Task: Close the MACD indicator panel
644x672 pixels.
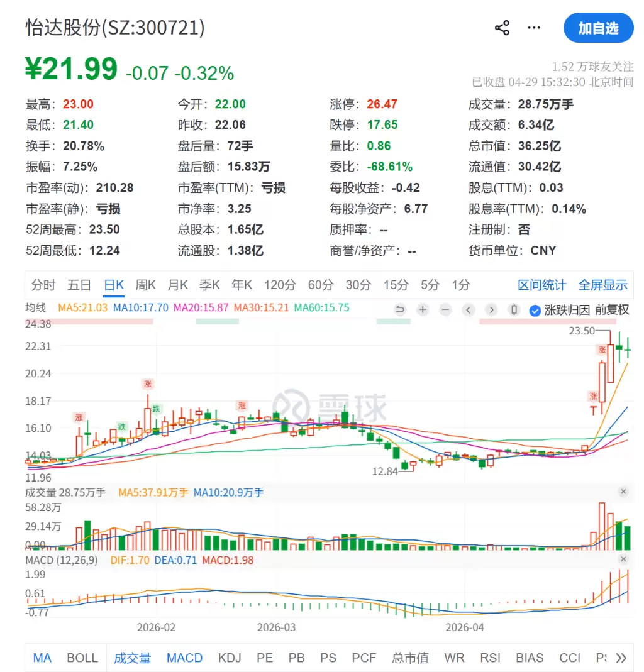Action: point(623,559)
